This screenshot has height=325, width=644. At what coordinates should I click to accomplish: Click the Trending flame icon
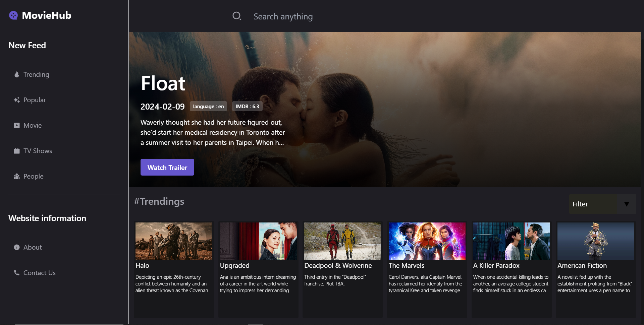tap(16, 74)
